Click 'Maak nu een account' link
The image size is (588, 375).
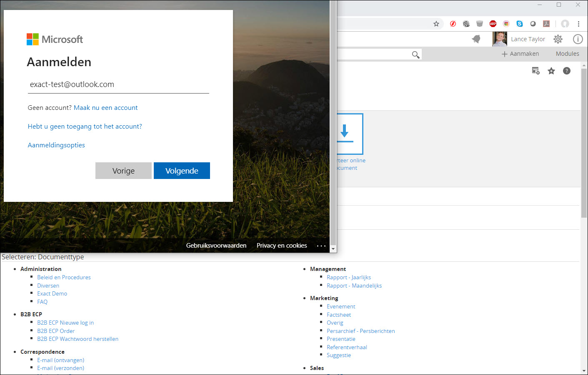click(105, 108)
